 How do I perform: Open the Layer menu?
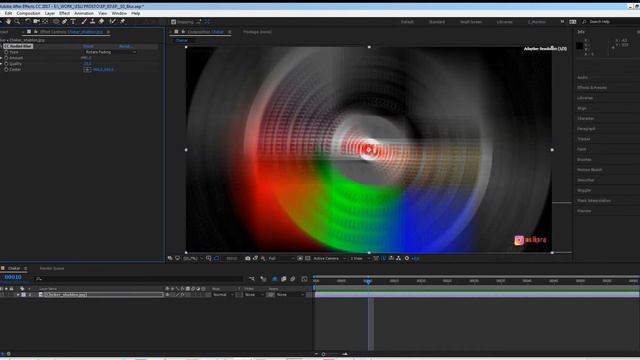50,13
